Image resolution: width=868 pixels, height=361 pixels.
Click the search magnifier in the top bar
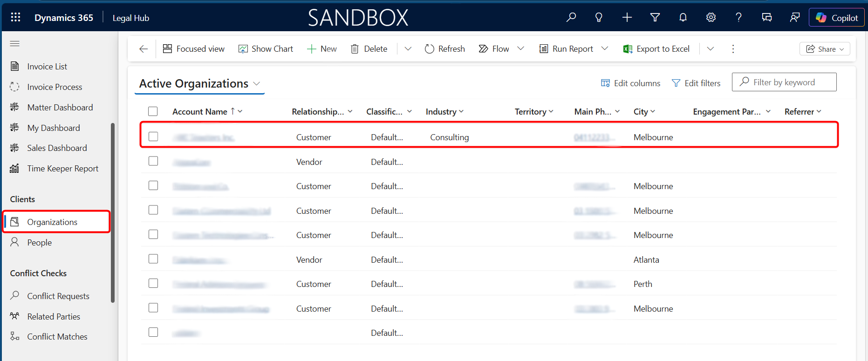pyautogui.click(x=571, y=18)
